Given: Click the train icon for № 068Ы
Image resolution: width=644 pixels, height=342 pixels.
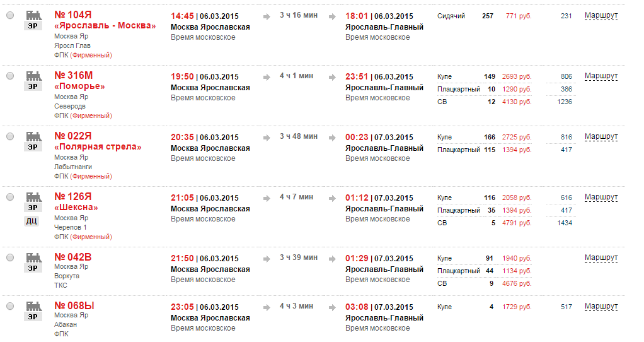Looking at the screenshot, I should [33, 305].
